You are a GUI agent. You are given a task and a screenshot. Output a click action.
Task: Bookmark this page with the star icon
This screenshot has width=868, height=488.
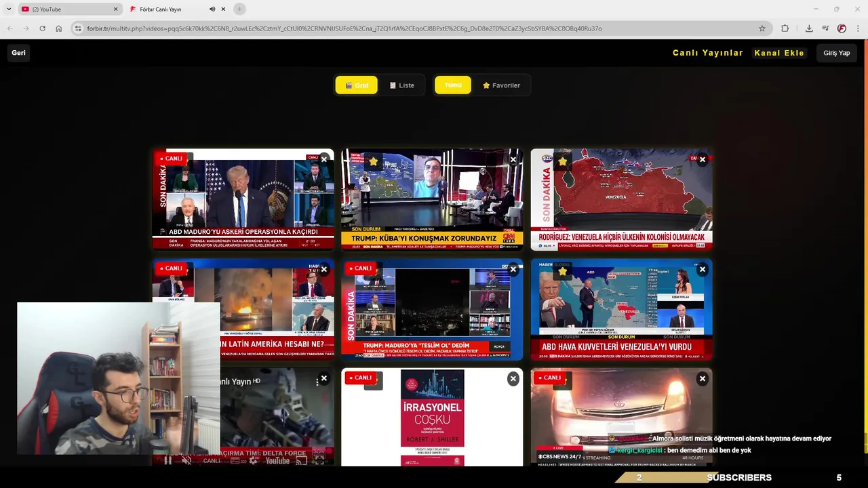pyautogui.click(x=762, y=28)
